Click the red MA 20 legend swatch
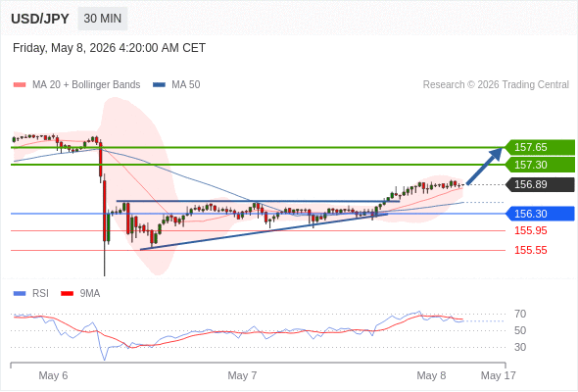Screen dimensions: 578x392 pos(20,85)
